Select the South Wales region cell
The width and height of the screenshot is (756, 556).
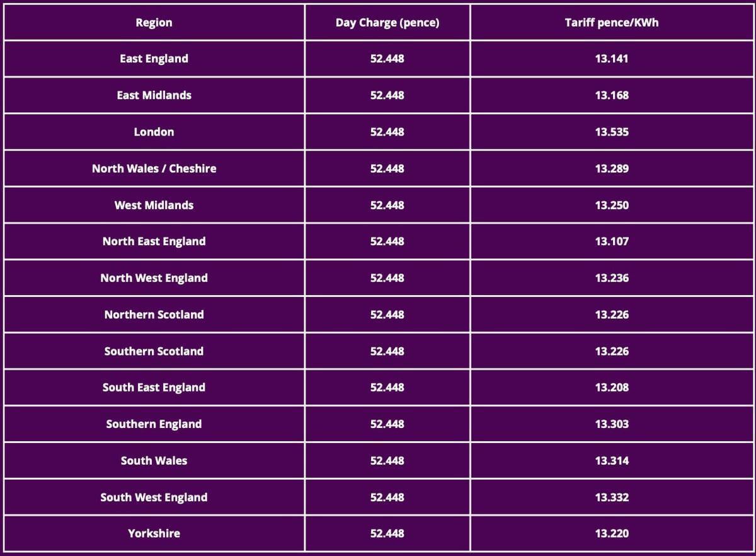coord(154,461)
